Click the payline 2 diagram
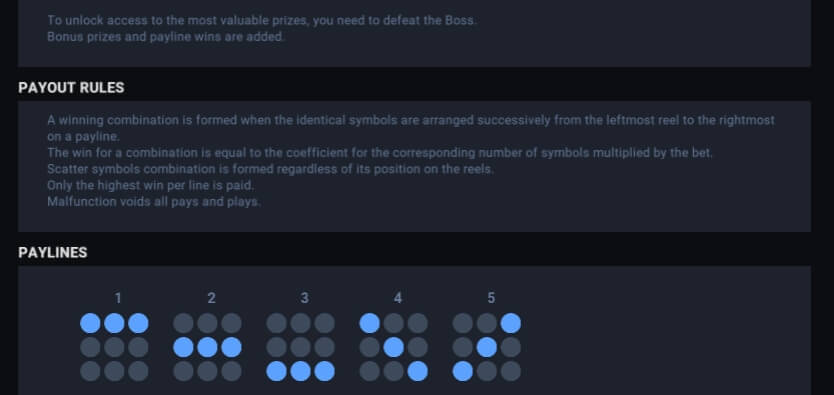Viewport: 834px width, 395px height. coord(207,347)
